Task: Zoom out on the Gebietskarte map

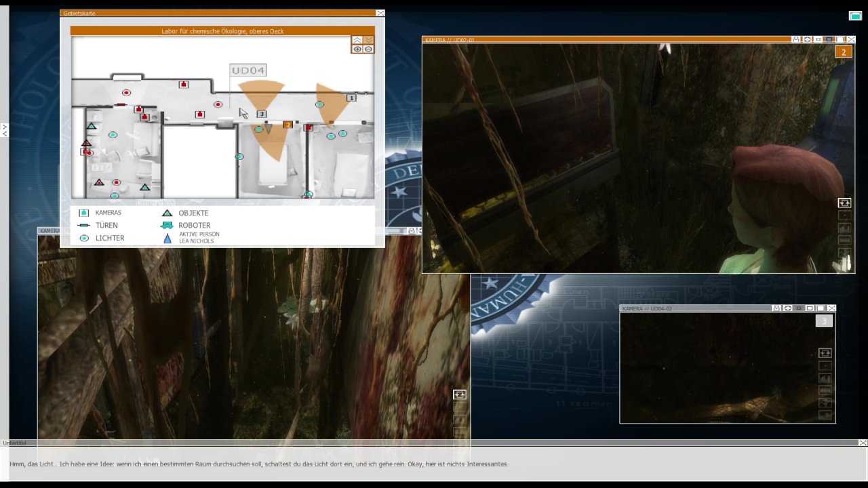Action: 368,49
